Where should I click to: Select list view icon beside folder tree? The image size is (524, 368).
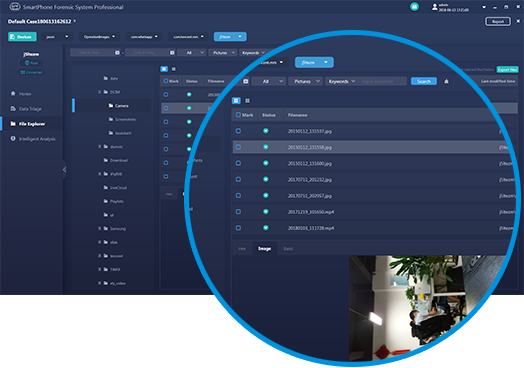click(164, 69)
